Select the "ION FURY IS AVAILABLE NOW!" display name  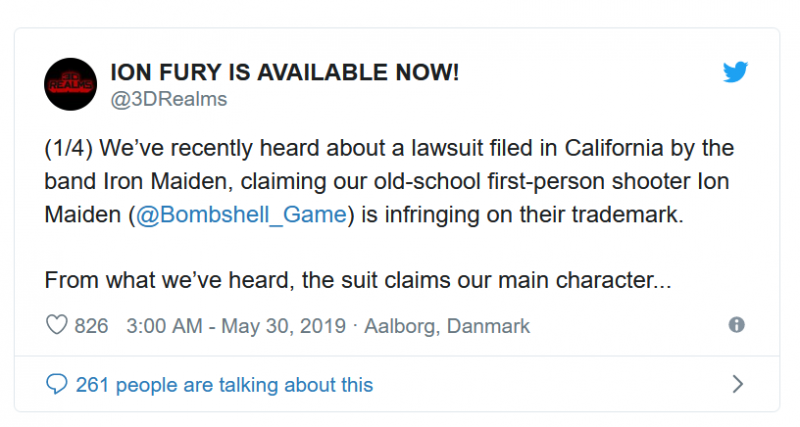(285, 72)
